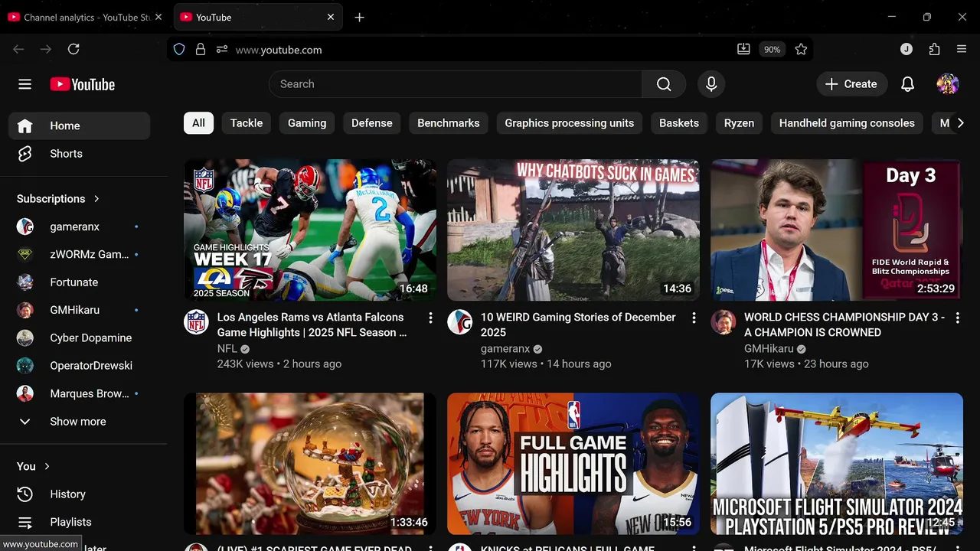Open site permissions icon in address bar

click(222, 49)
